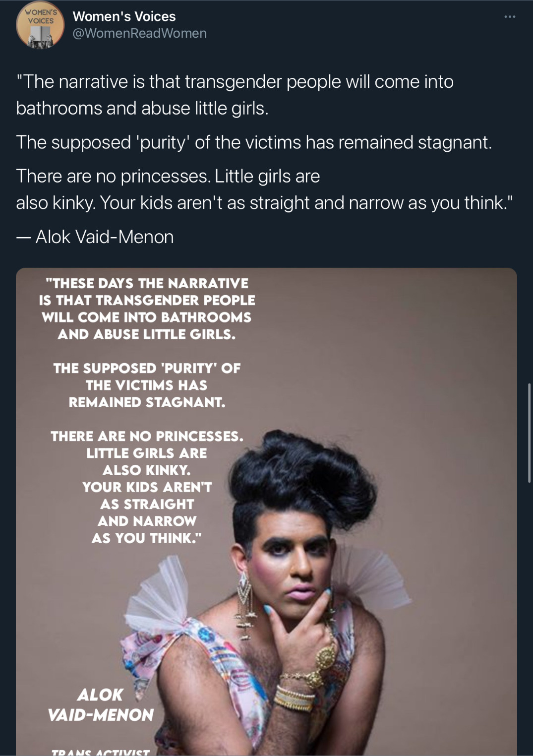The height and width of the screenshot is (756, 533).
Task: Visit the @WomenReadWomen handle
Action: 139,33
